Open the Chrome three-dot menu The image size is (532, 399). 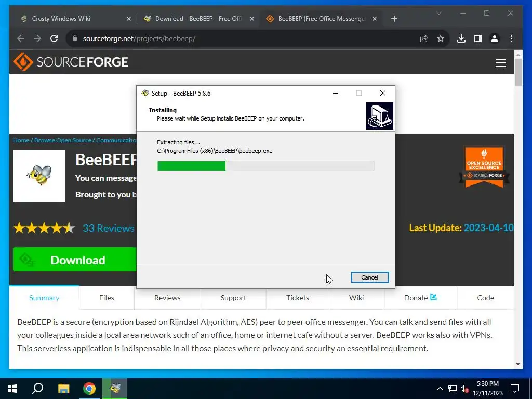(x=511, y=38)
